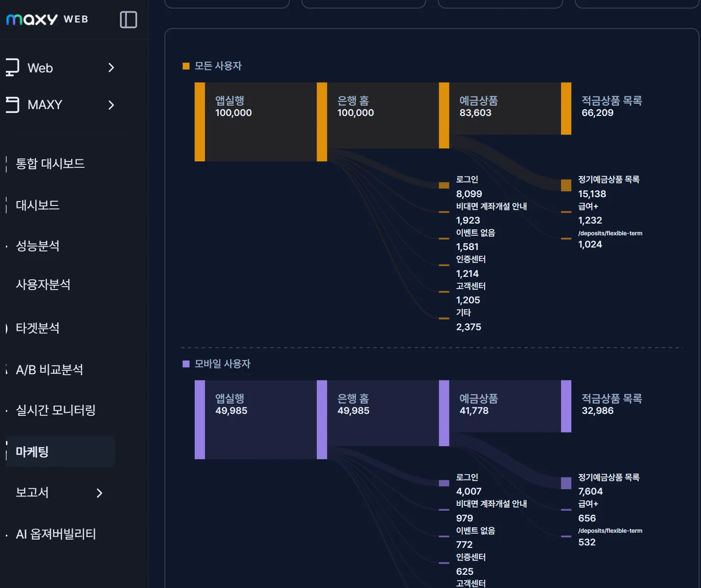
Task: Click 적금상품 목록 66,209 node
Action: click(566, 109)
